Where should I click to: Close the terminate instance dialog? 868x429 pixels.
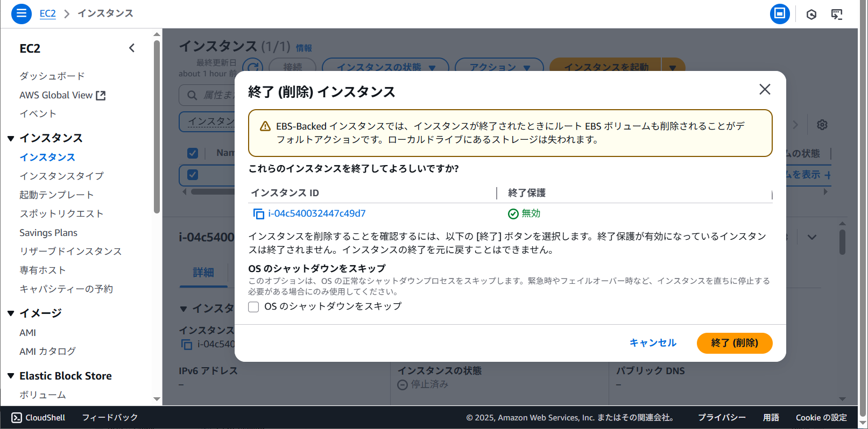click(x=764, y=89)
